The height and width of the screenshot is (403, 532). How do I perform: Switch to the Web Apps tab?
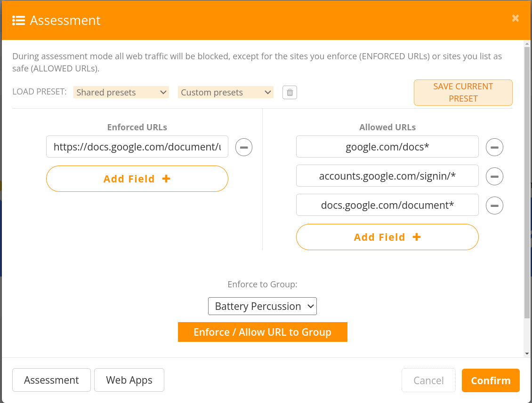tap(129, 380)
